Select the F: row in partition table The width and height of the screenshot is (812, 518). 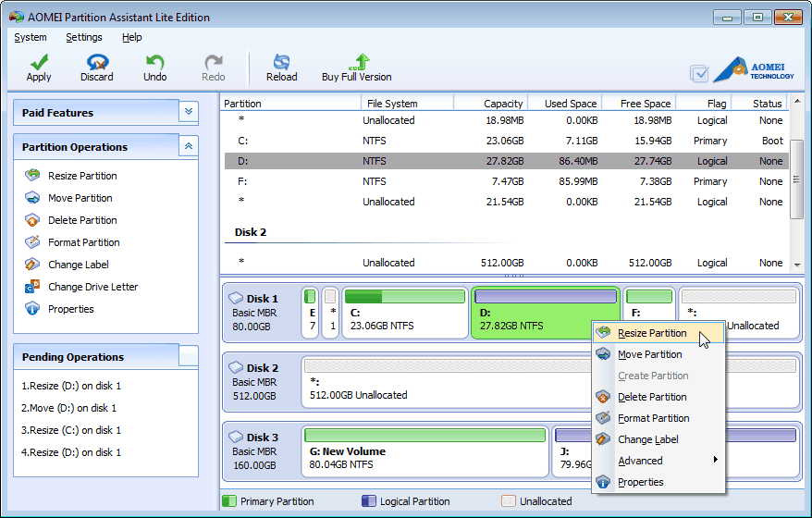[506, 181]
